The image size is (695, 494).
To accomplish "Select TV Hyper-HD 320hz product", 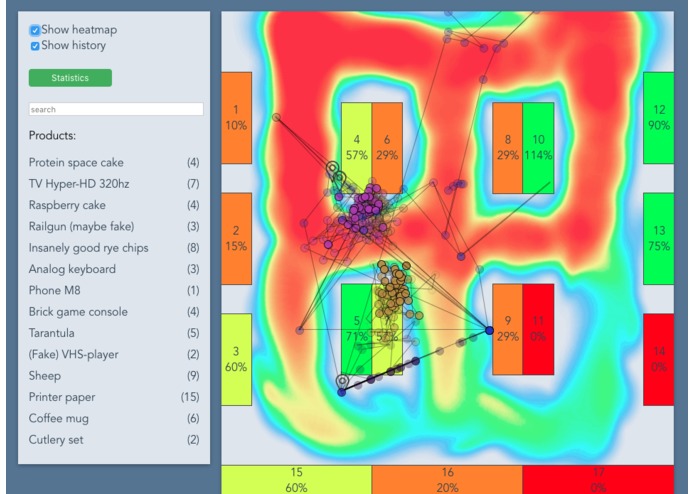I will [114, 184].
